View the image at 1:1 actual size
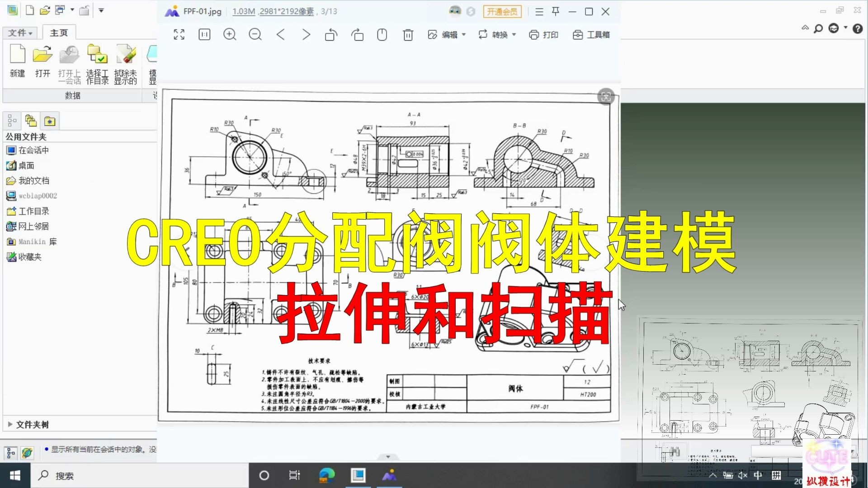Viewport: 868px width, 488px height. 204,34
